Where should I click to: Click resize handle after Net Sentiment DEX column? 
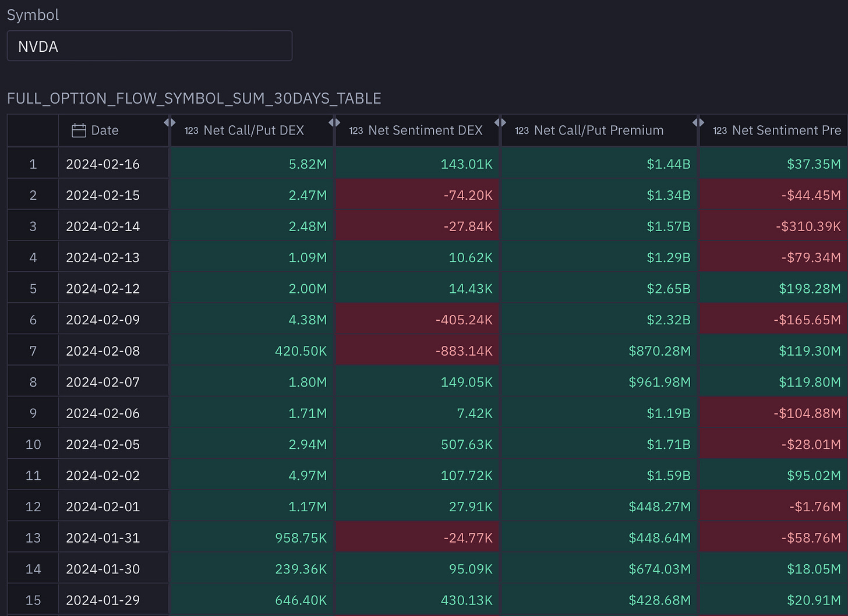(500, 122)
